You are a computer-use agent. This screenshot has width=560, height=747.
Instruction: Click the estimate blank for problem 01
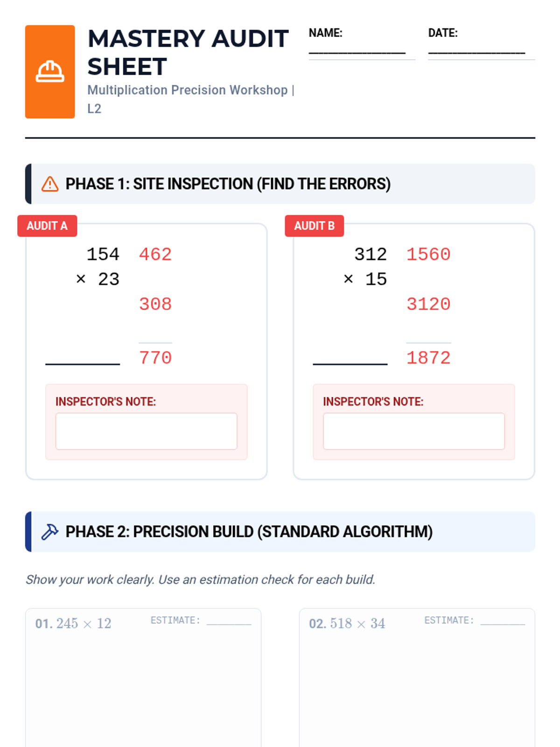coord(229,623)
